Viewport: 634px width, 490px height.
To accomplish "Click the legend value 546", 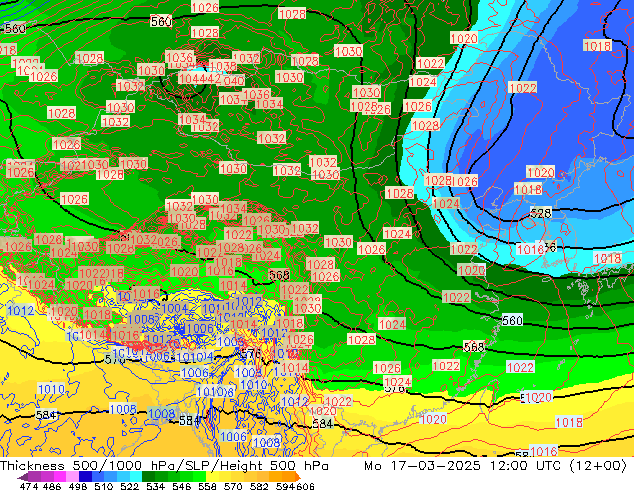I will point(181,486).
